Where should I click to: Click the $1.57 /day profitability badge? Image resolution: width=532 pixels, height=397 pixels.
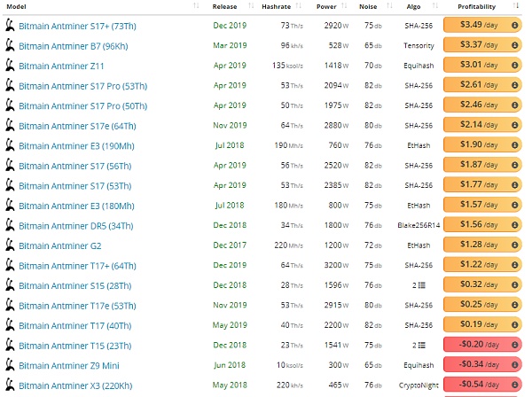tap(482, 205)
